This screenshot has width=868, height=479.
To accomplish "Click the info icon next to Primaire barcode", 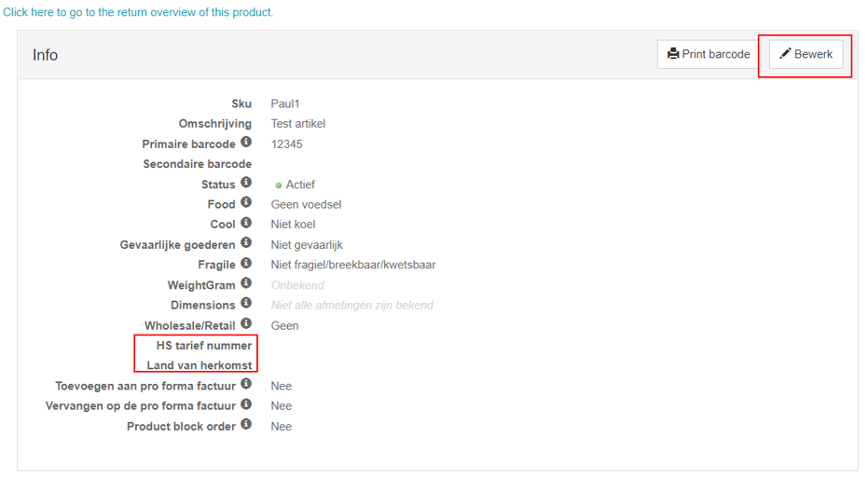I will (x=246, y=143).
